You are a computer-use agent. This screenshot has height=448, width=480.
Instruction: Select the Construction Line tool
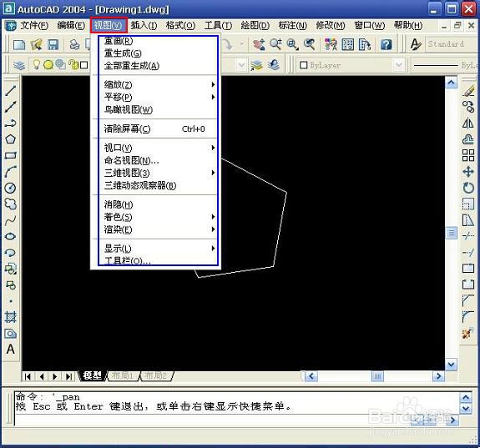pyautogui.click(x=10, y=107)
